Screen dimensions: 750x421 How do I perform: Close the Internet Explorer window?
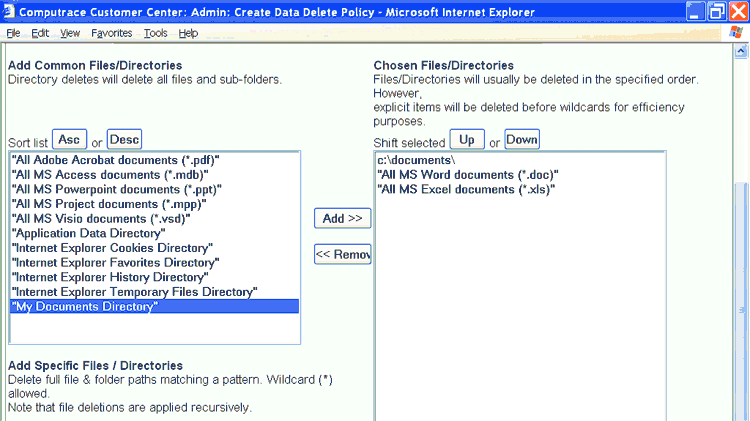pyautogui.click(x=738, y=11)
